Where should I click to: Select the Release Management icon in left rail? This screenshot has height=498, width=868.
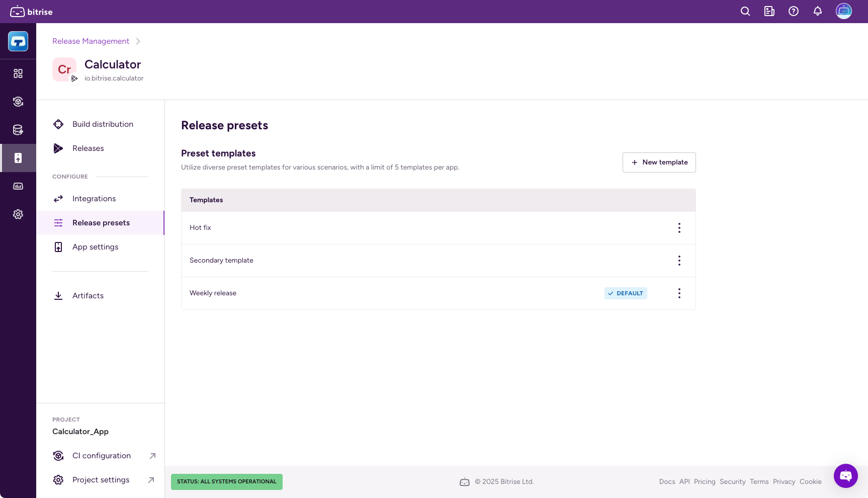[x=18, y=158]
